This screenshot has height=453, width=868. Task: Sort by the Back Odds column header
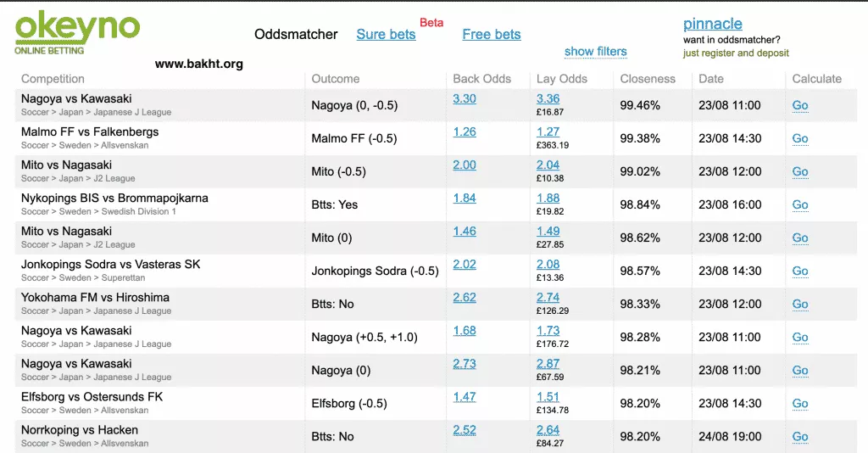coord(481,79)
